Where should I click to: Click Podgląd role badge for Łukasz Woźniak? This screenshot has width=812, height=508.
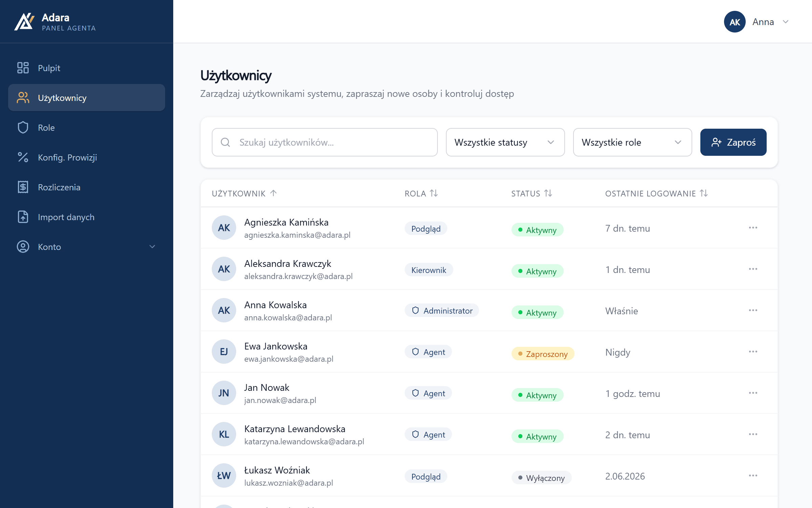point(426,476)
